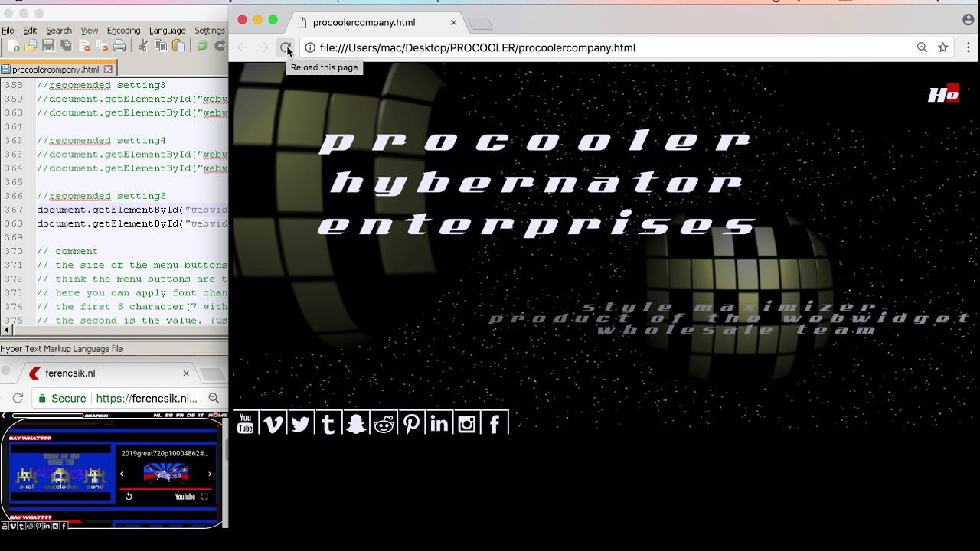Go to the previous video in the ferencsik.nl player
Viewport: 980px width, 551px height.
121,474
